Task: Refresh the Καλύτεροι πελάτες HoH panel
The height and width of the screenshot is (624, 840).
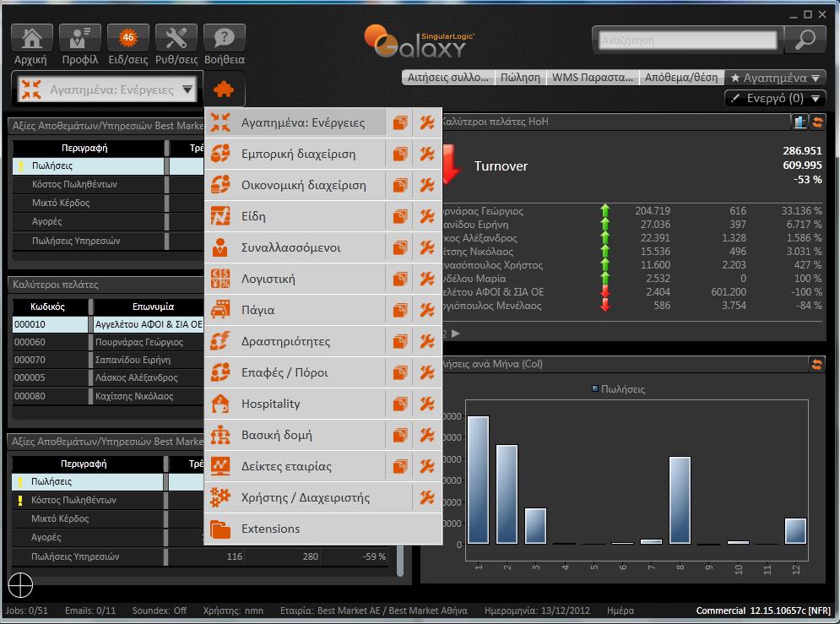Action: [x=817, y=122]
